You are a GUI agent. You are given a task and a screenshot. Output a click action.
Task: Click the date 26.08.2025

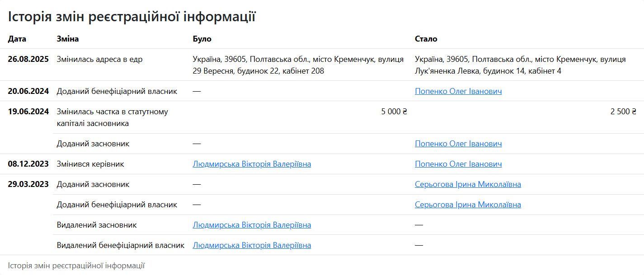pyautogui.click(x=28, y=59)
